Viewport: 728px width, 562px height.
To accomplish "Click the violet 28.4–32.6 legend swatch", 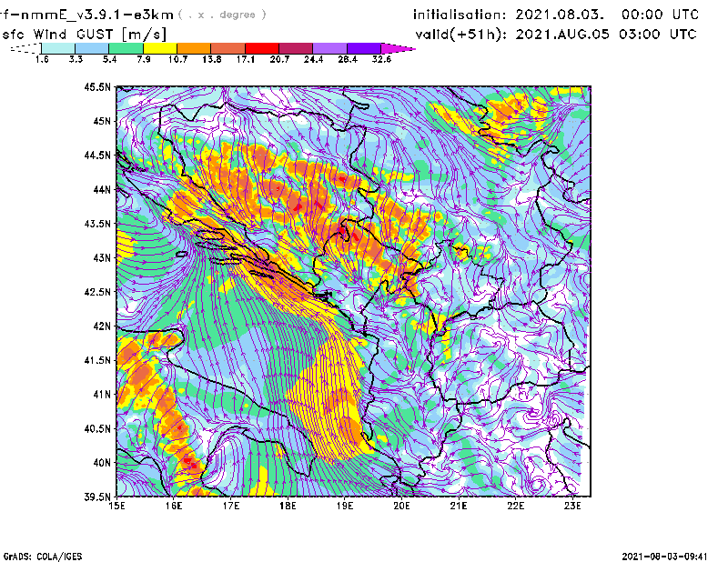I will tap(364, 48).
